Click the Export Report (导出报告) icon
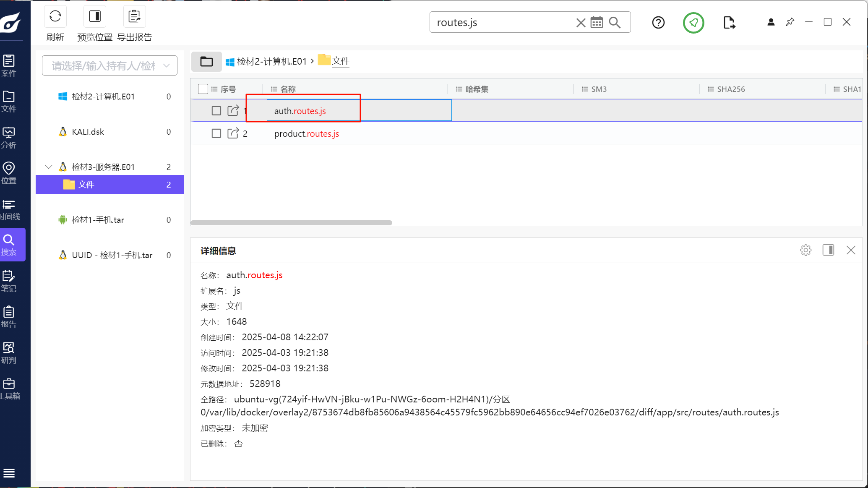This screenshot has width=868, height=488. click(134, 17)
